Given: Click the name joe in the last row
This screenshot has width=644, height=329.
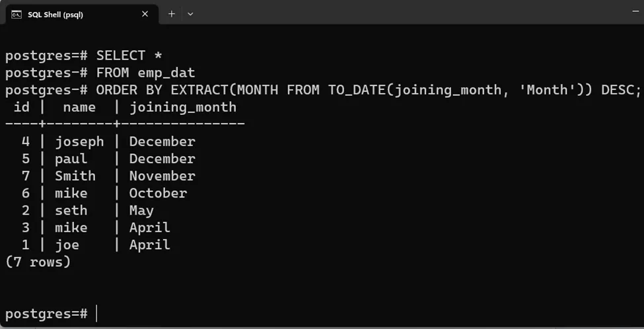Looking at the screenshot, I should (x=67, y=245).
